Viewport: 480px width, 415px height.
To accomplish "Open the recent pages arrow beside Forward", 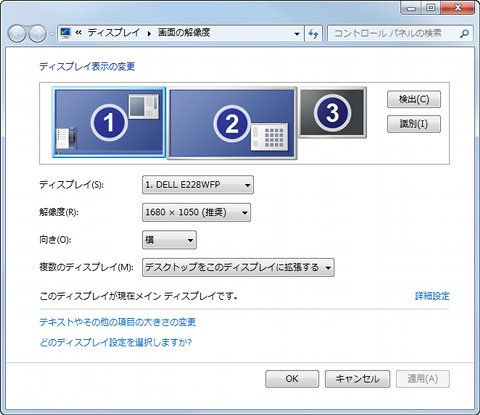I will point(52,34).
